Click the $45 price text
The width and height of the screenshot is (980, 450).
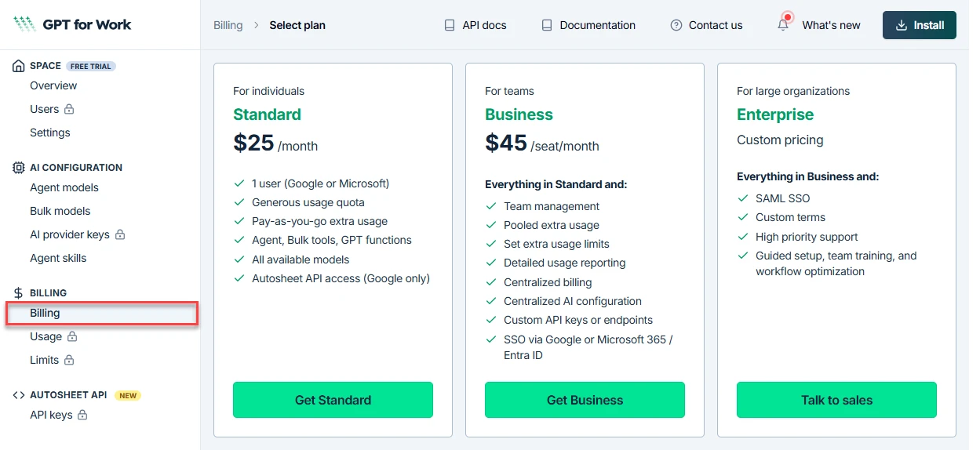click(x=506, y=143)
